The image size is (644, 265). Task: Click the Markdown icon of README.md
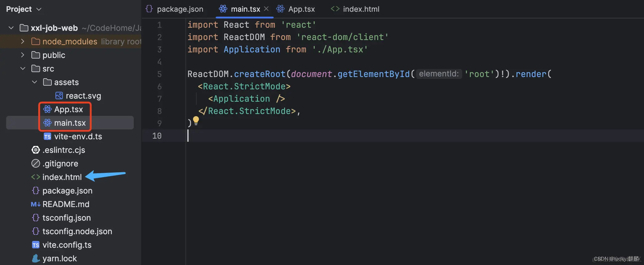(36, 204)
